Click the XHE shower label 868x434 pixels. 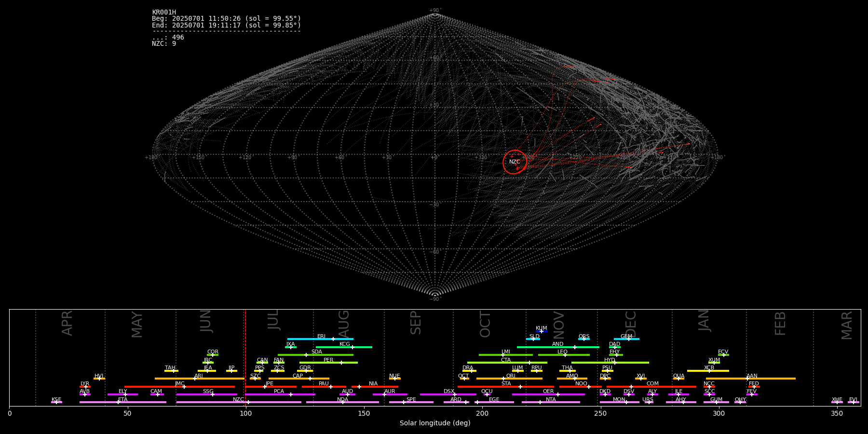pos(837,400)
